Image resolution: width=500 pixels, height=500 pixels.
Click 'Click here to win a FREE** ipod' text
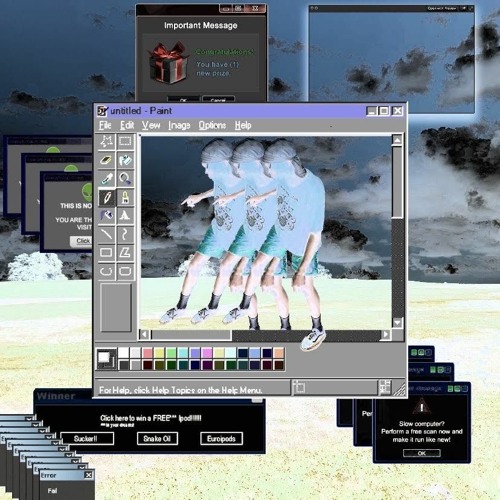coord(151,418)
